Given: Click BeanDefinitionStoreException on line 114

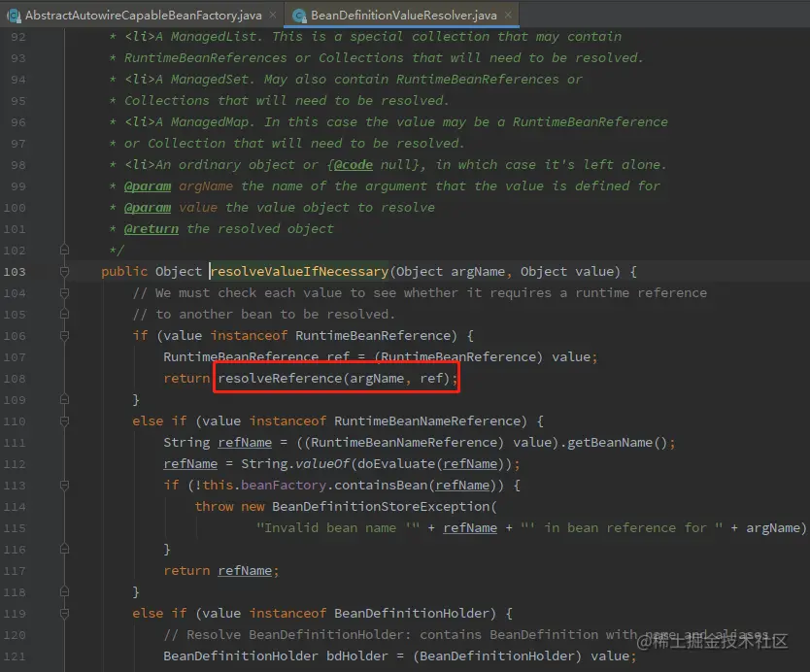Looking at the screenshot, I should point(380,507).
